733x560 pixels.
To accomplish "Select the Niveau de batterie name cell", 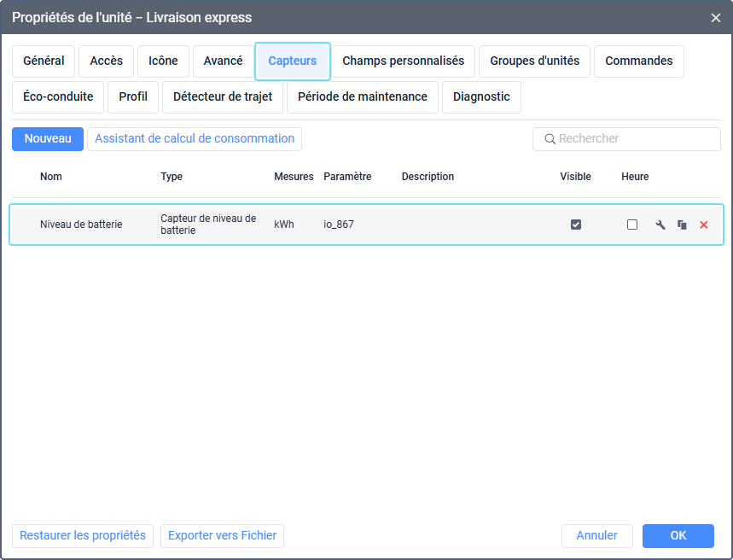I will (81, 225).
